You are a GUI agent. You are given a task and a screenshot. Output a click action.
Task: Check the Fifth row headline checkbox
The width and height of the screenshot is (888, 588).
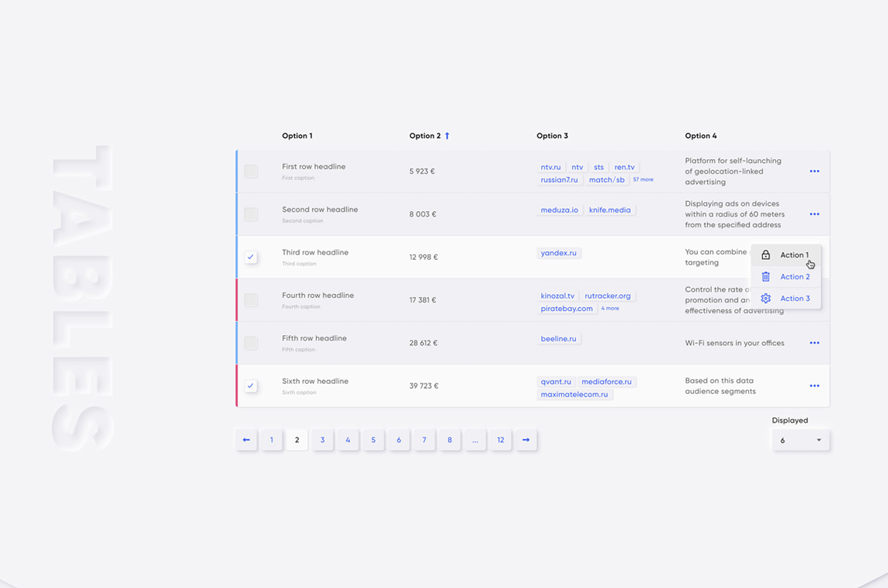click(x=251, y=343)
